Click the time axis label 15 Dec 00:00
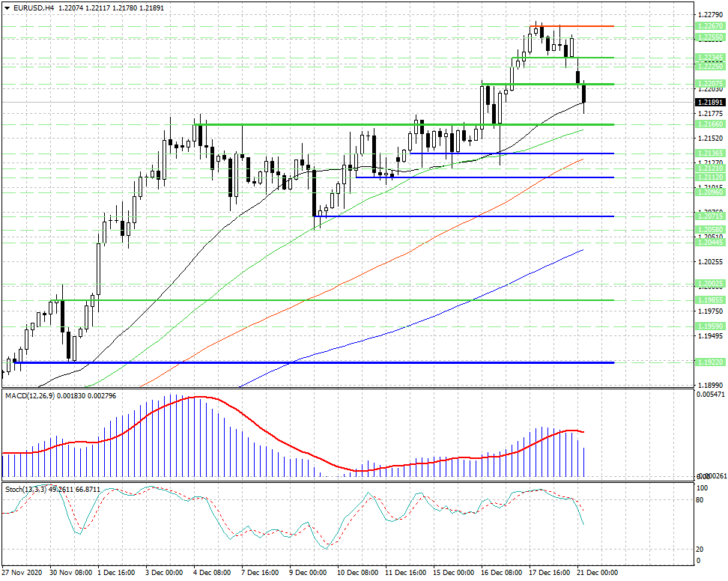Image resolution: width=728 pixels, height=581 pixels. pos(454,572)
